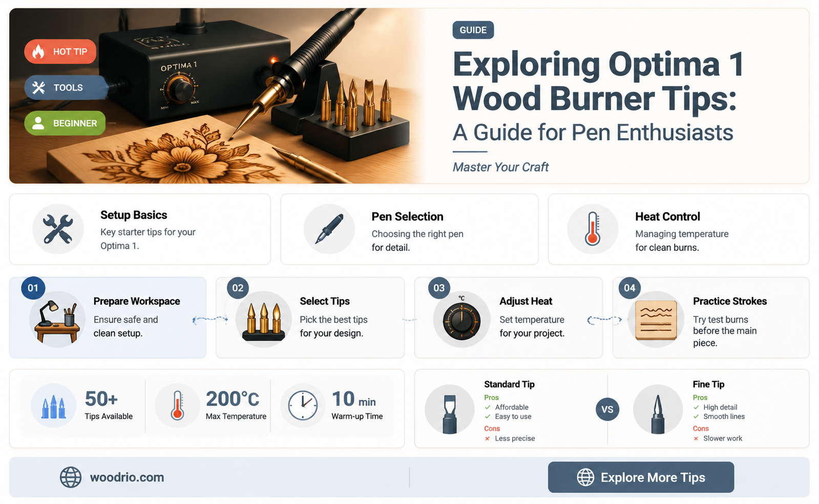Viewport: 819px width, 504px height.
Task: Click A Guide for Pen Enthusiasts subtitle
Action: click(593, 133)
